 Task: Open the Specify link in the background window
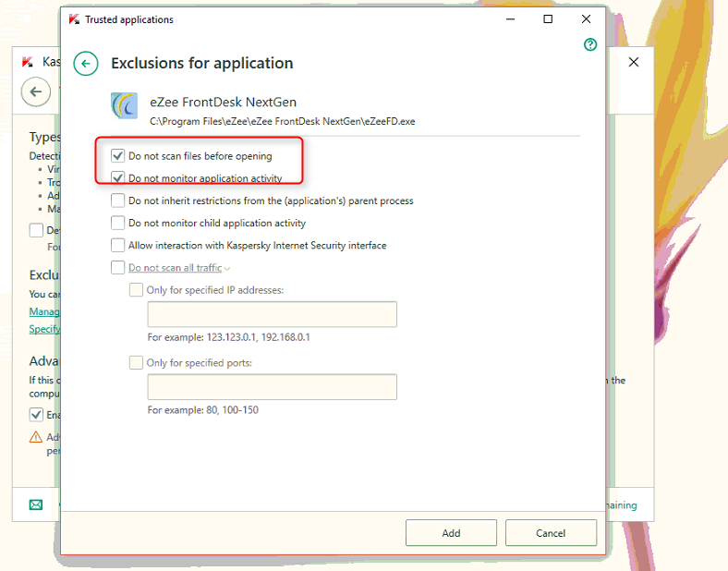click(44, 329)
